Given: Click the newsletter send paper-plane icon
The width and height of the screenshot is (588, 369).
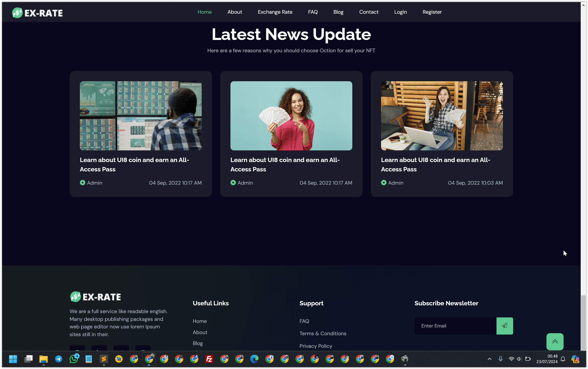Looking at the screenshot, I should 505,326.
